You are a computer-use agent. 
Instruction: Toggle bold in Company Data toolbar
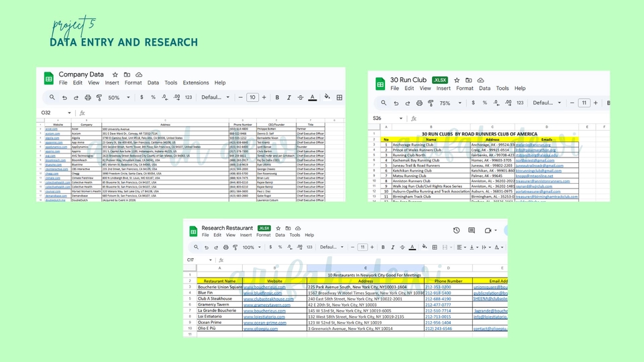(x=277, y=97)
